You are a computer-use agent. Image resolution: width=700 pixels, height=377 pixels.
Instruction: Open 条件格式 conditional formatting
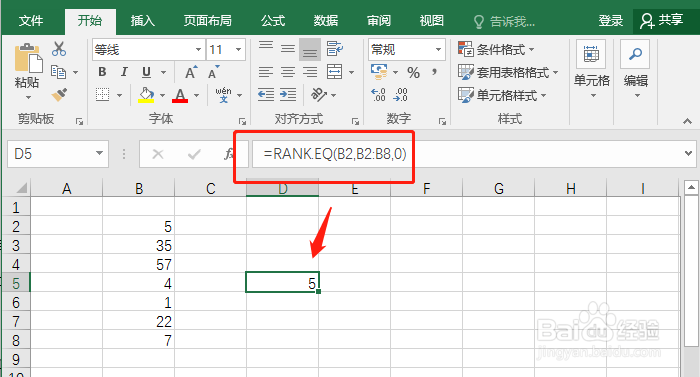pos(496,49)
